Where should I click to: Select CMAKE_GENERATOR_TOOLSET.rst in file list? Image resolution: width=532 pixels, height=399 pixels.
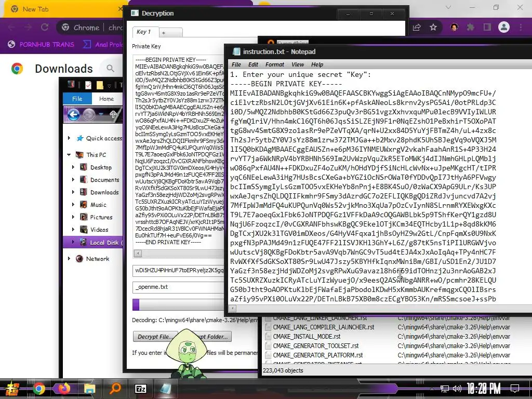316,345
